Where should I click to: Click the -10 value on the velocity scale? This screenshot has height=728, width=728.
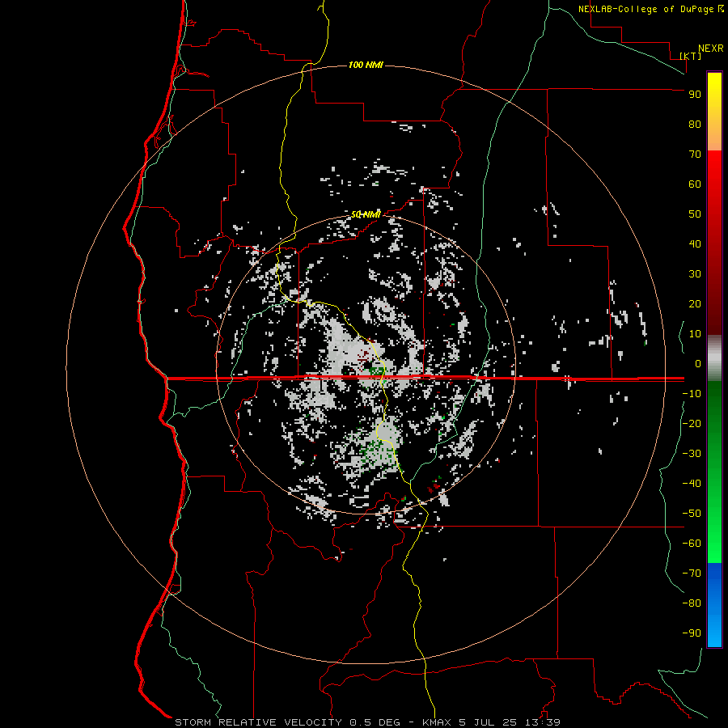692,394
